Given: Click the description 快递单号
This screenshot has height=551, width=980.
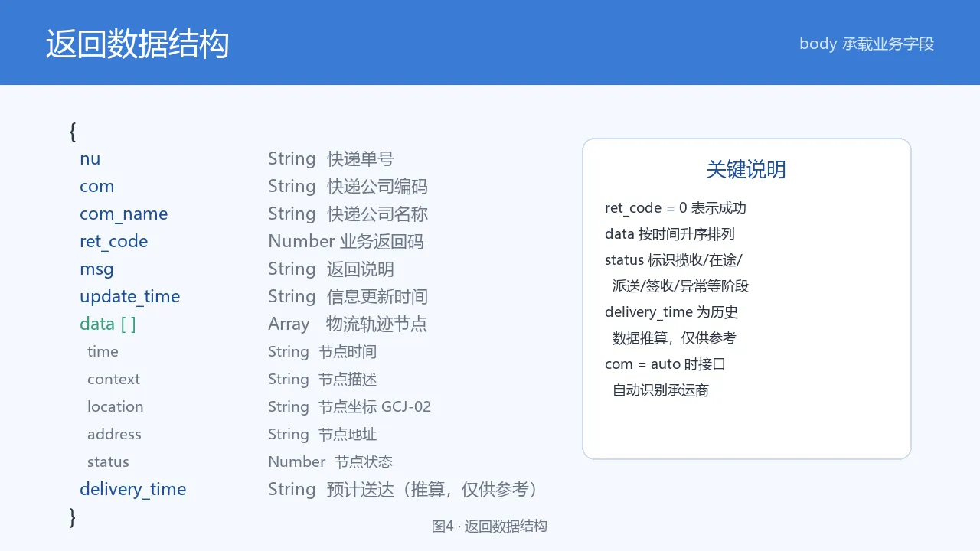Looking at the screenshot, I should tap(361, 159).
